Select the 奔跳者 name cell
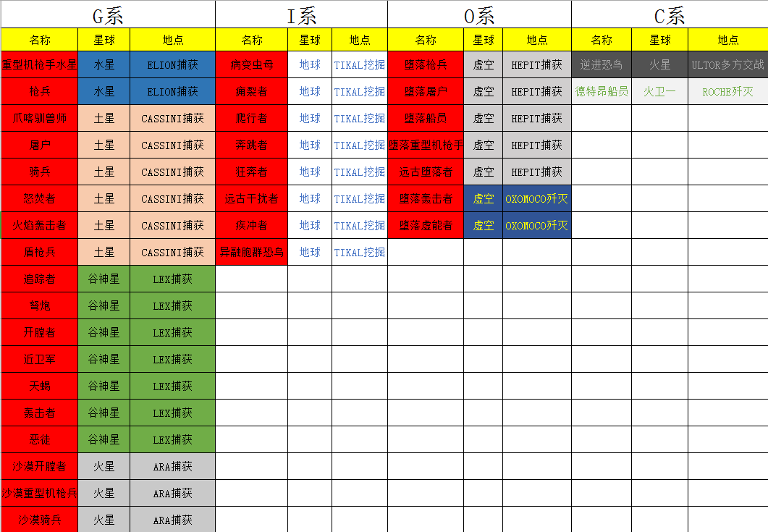 [252, 145]
